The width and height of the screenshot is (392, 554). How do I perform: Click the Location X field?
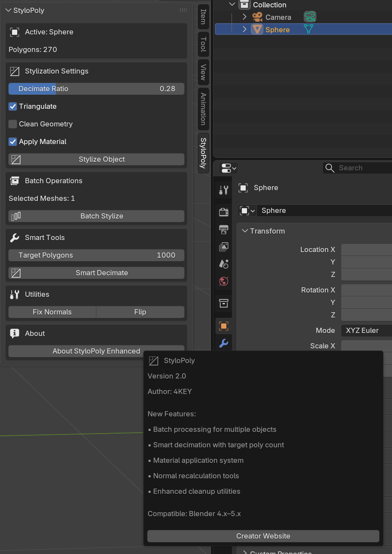367,249
